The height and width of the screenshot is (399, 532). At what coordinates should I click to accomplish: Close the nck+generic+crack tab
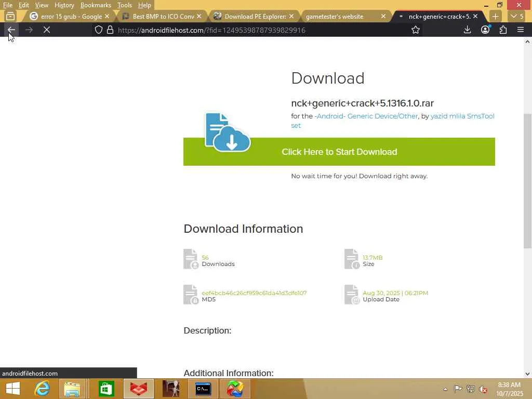(475, 16)
